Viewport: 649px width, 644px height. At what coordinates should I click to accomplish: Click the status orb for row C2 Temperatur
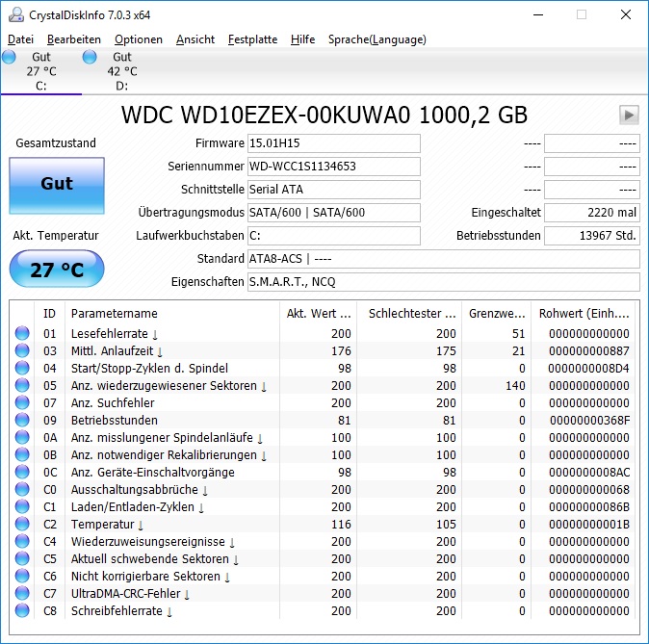[22, 525]
